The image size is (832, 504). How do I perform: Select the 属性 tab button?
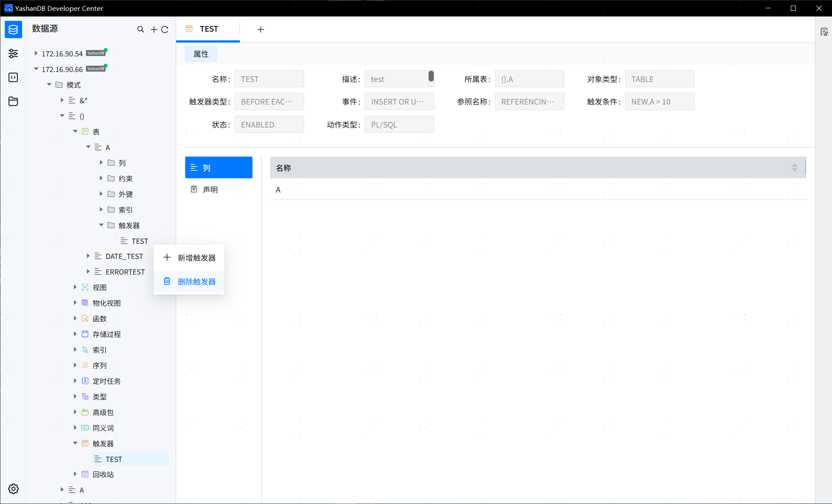point(201,54)
